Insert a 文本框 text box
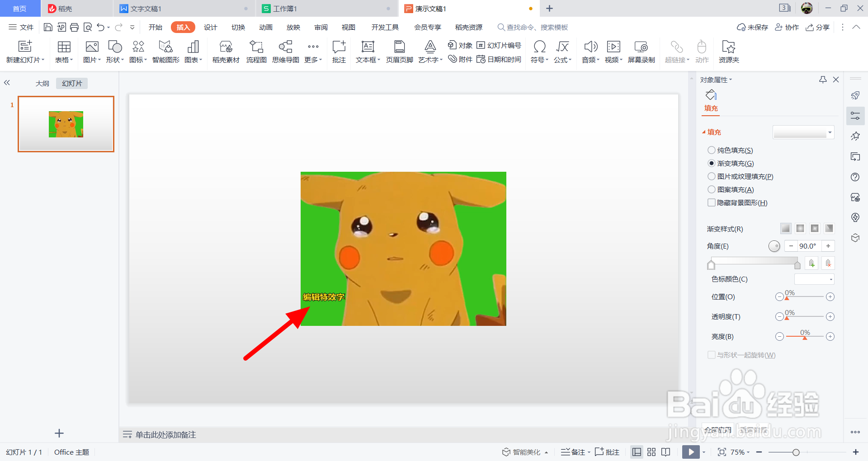 [368, 52]
